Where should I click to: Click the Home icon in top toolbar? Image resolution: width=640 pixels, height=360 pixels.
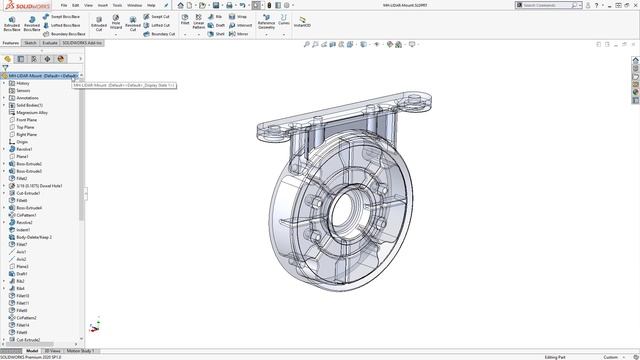coord(180,5)
